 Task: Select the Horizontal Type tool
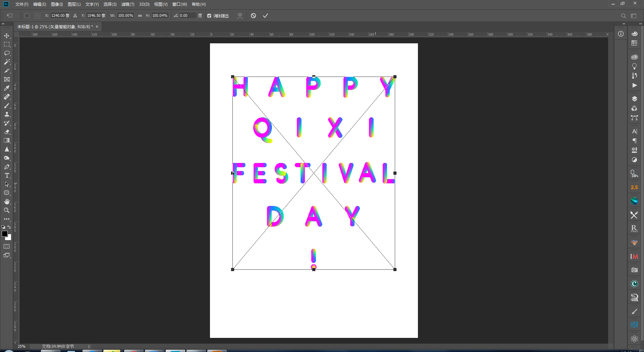tap(7, 175)
